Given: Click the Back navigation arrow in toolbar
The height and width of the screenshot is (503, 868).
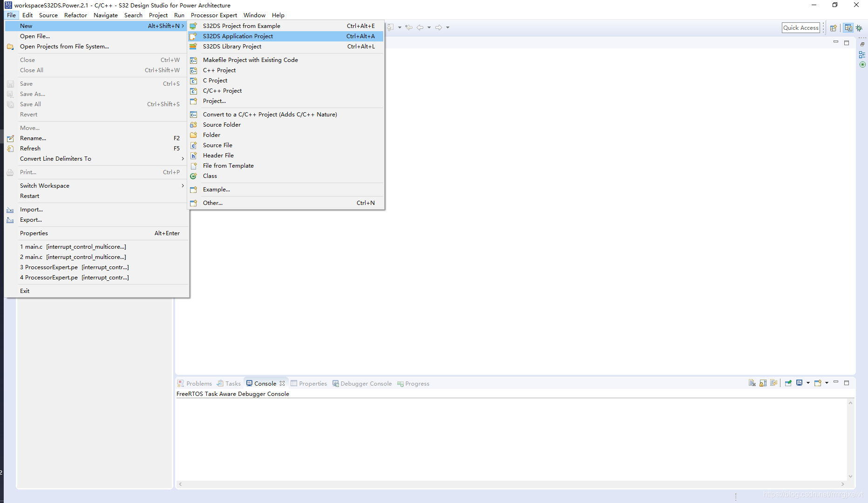Looking at the screenshot, I should [x=420, y=27].
